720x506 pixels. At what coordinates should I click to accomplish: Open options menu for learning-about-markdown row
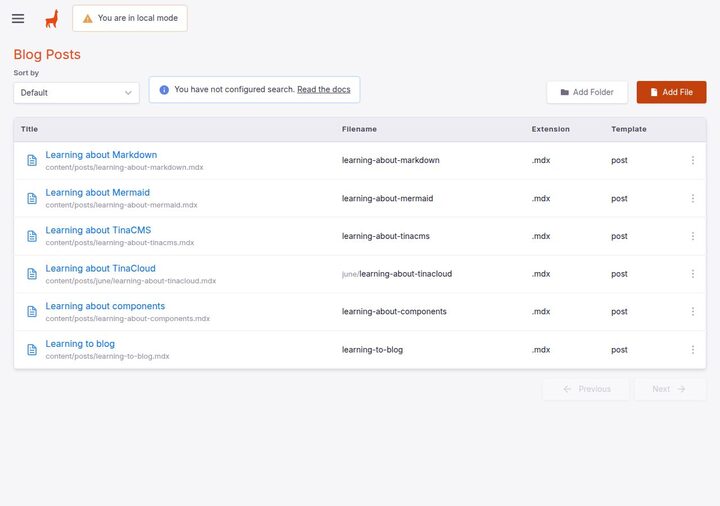(x=692, y=160)
